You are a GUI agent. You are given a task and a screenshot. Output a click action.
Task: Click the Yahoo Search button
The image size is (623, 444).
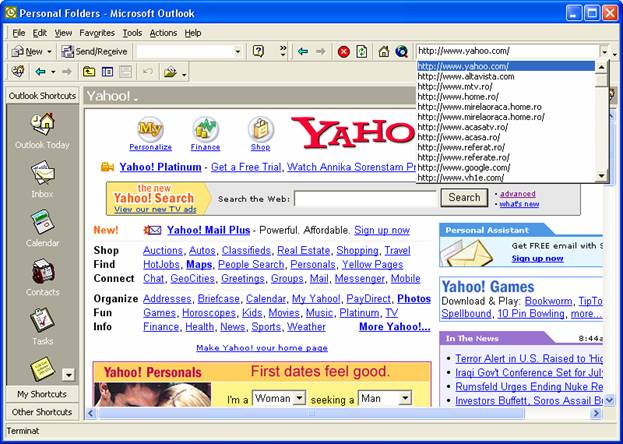[464, 198]
